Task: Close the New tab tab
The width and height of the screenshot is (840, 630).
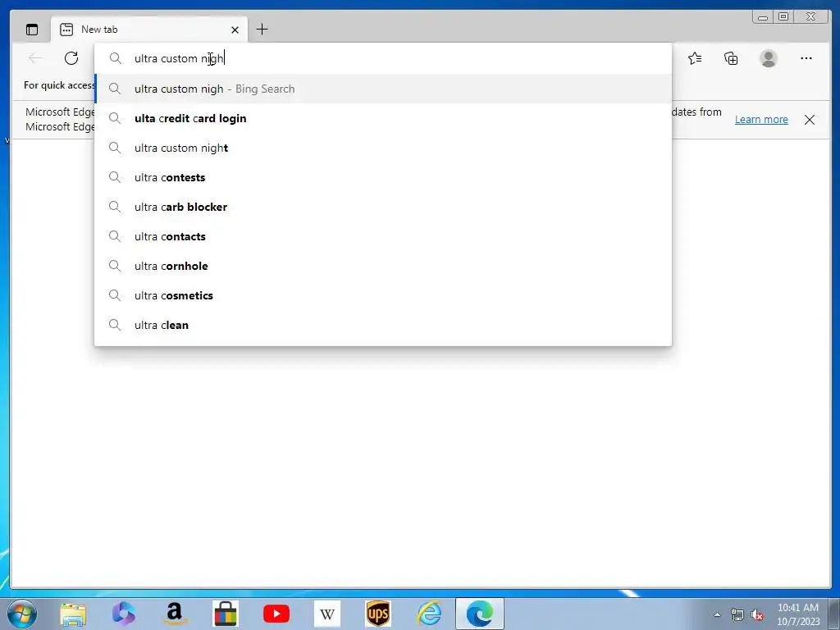Action: (x=235, y=30)
